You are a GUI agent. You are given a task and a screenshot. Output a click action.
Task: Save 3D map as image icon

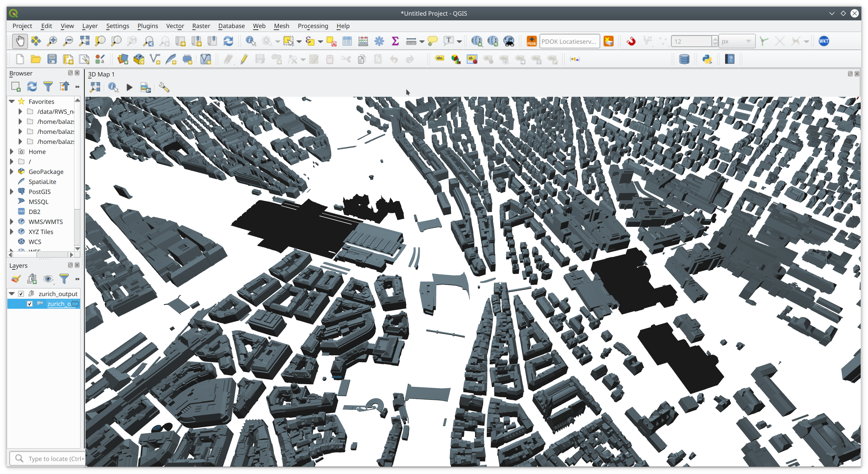coord(145,87)
